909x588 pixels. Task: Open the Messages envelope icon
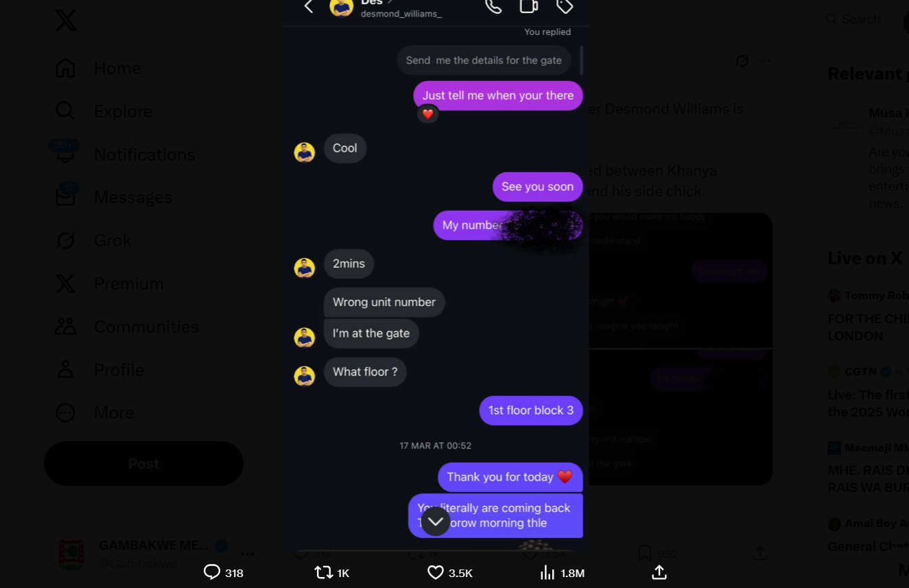(x=65, y=196)
